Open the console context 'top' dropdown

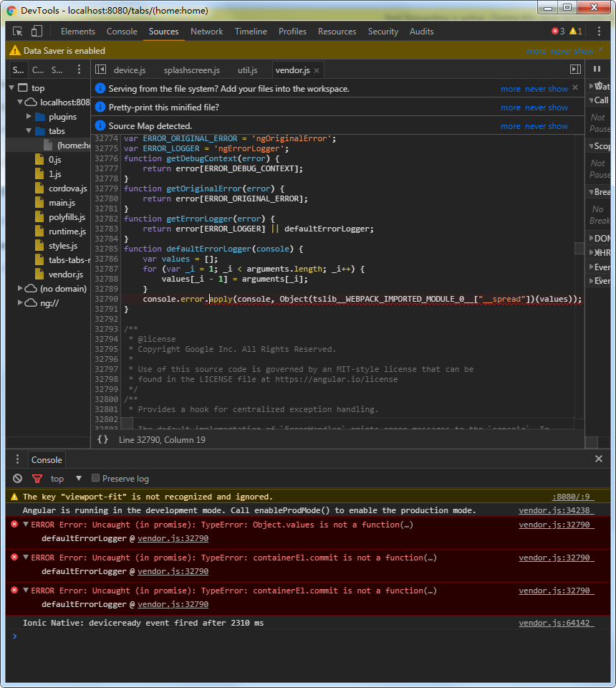[x=66, y=478]
